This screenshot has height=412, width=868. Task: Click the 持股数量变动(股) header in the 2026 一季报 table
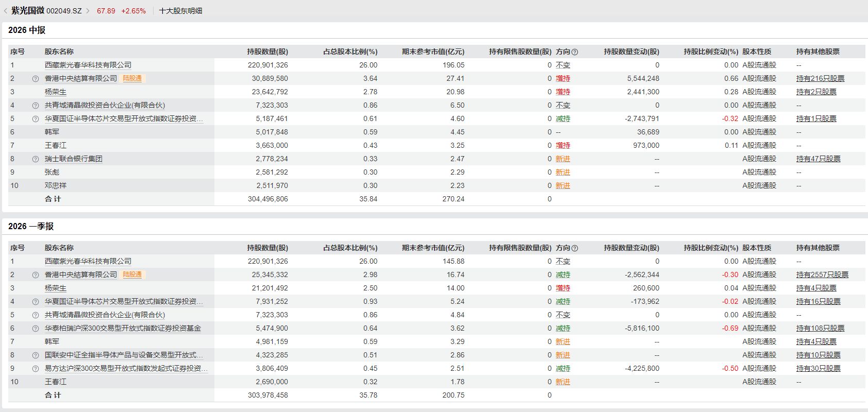pyautogui.click(x=631, y=248)
